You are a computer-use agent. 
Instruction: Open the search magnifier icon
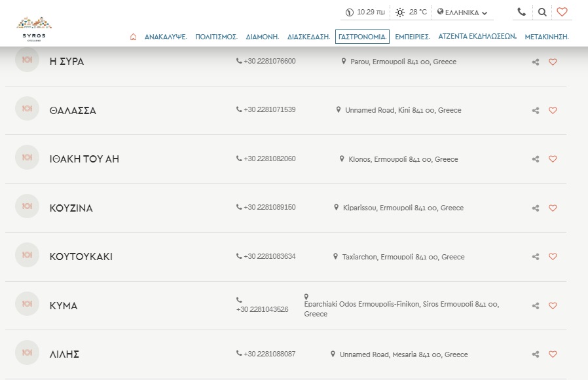[x=542, y=12]
